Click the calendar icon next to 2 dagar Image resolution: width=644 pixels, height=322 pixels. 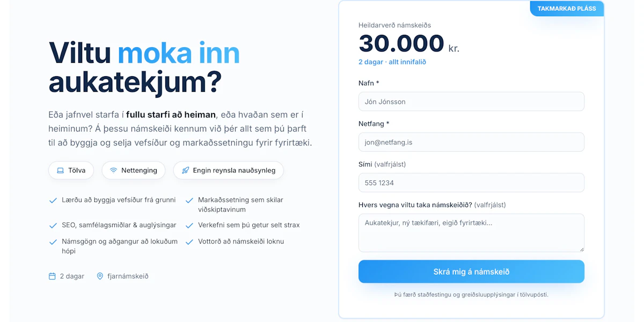pyautogui.click(x=52, y=276)
